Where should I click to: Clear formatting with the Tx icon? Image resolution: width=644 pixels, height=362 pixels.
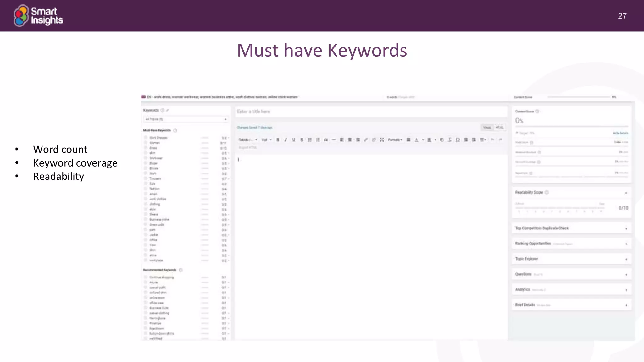(x=450, y=140)
